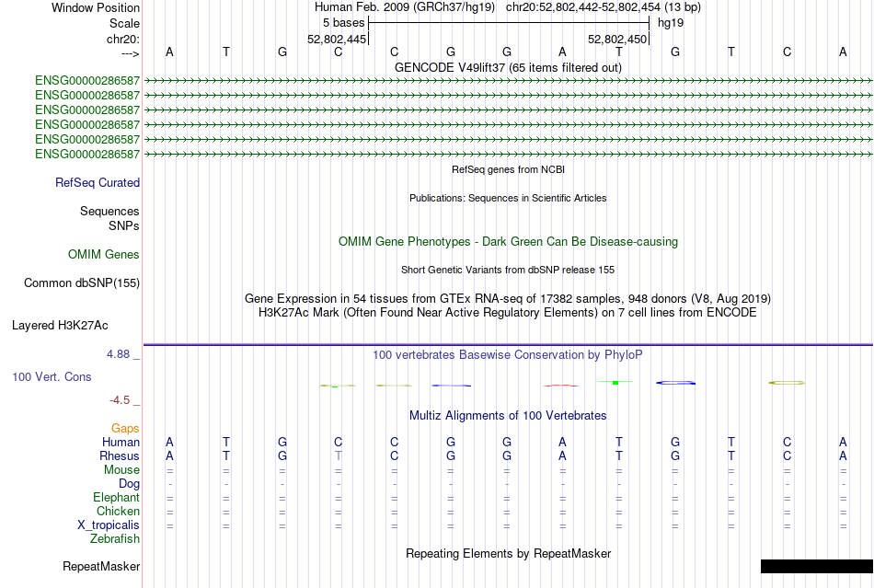Viewport: 874px width, 588px height.
Task: Open 100 vertebrates Basewise Conservation by PhyloP title
Action: pos(508,355)
